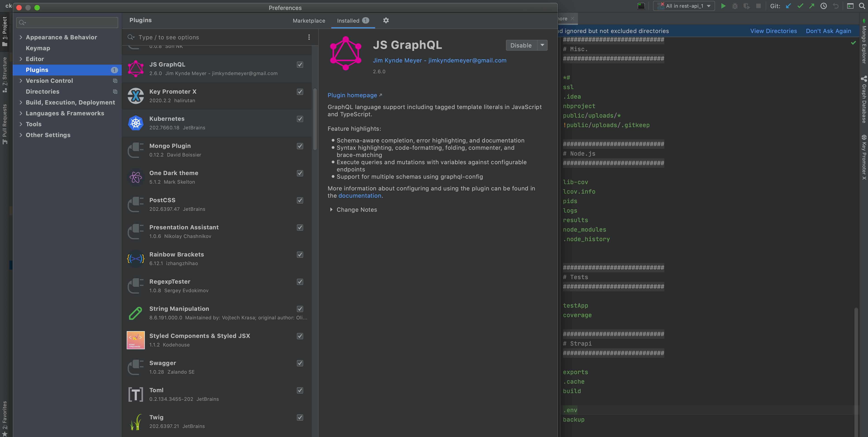The width and height of the screenshot is (868, 437).
Task: Click One Dark theme plugin icon
Action: point(136,177)
